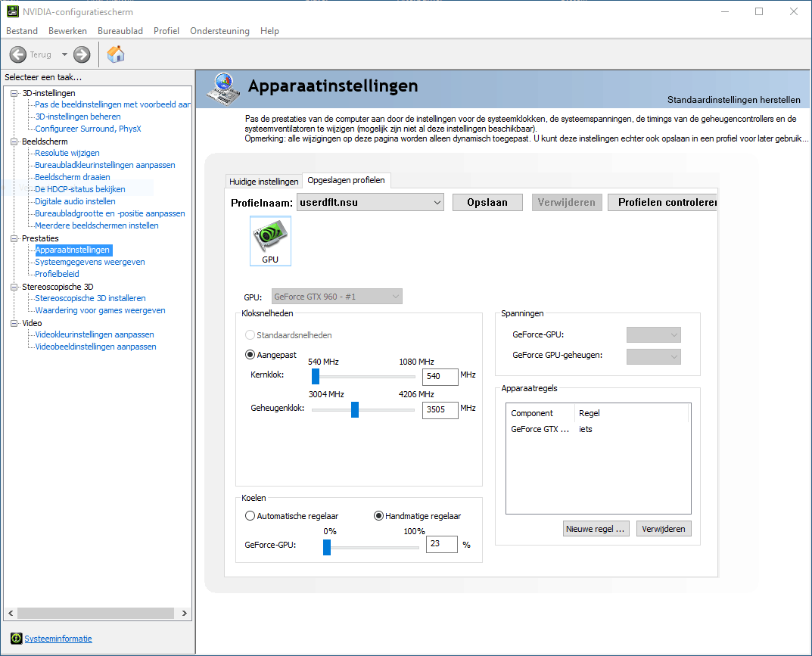Screen dimensions: 812x656
Task: Click the Nieuwe regel button
Action: (x=596, y=529)
